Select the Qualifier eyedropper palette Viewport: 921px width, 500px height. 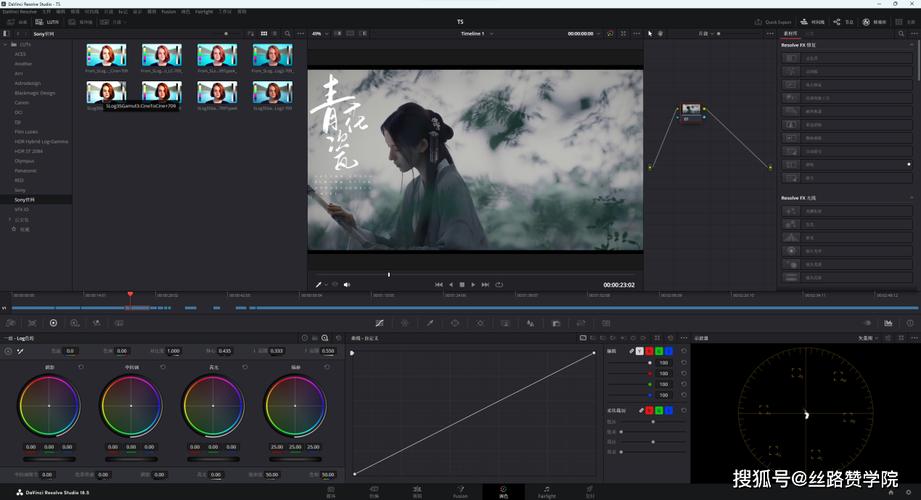click(x=430, y=323)
